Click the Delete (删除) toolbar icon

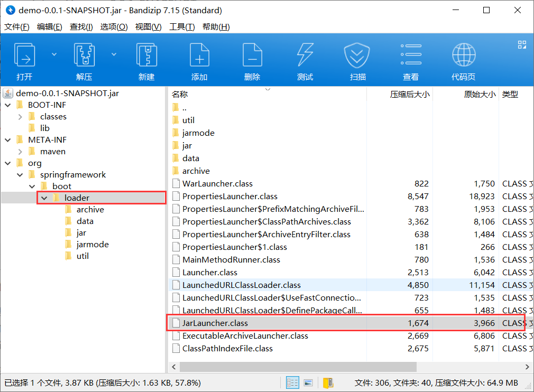[x=252, y=55]
